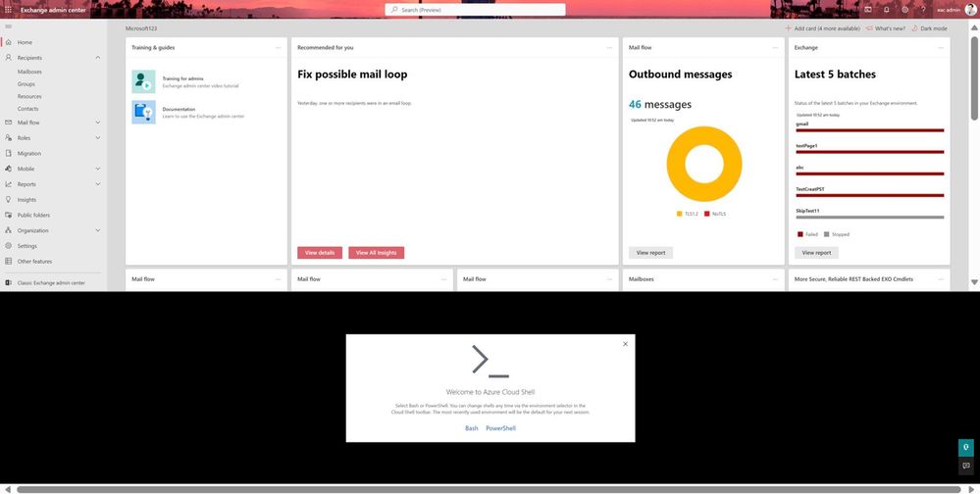Open the notifications bell
Screen dimensions: 980x494
coord(886,10)
